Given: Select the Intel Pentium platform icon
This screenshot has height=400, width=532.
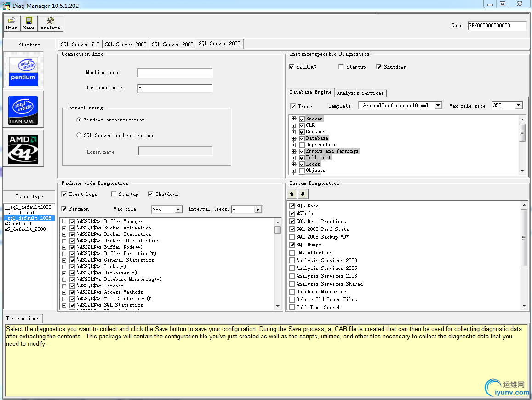Looking at the screenshot, I should pos(23,72).
